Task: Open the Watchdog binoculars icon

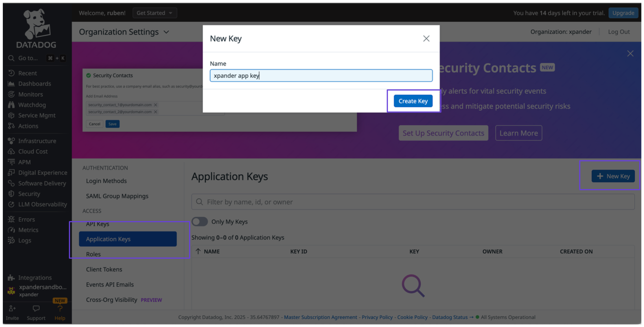Action: [11, 105]
